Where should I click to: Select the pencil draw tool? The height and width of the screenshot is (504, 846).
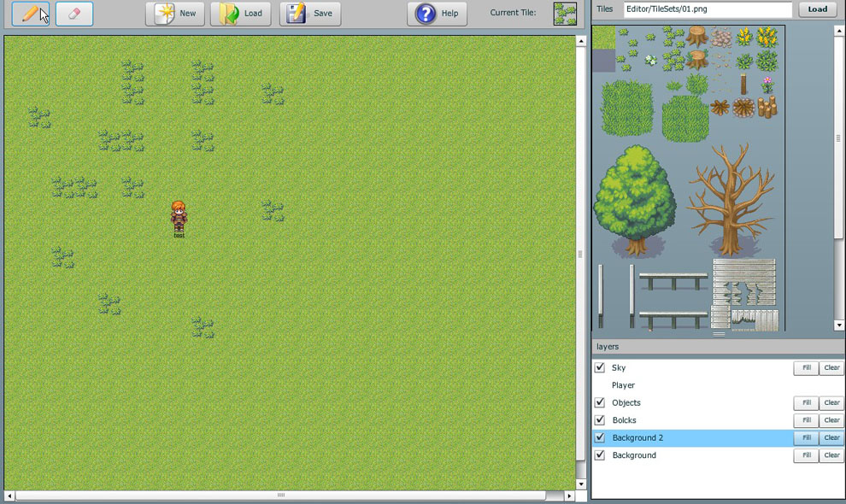[x=31, y=14]
